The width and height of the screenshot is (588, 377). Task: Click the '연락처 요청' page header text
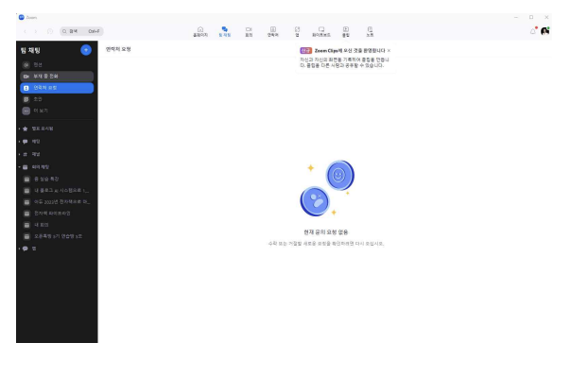pyautogui.click(x=118, y=49)
